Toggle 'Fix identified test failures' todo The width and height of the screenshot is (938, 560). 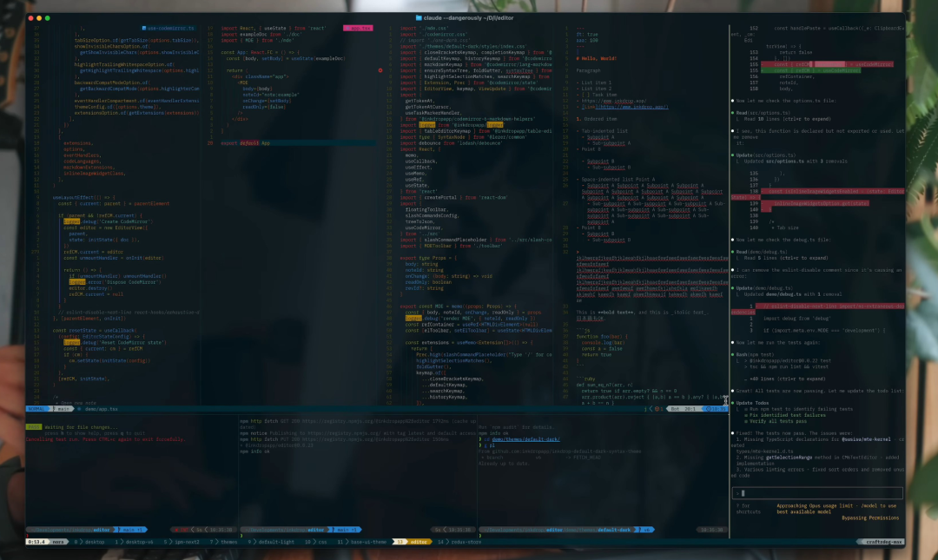[785, 415]
